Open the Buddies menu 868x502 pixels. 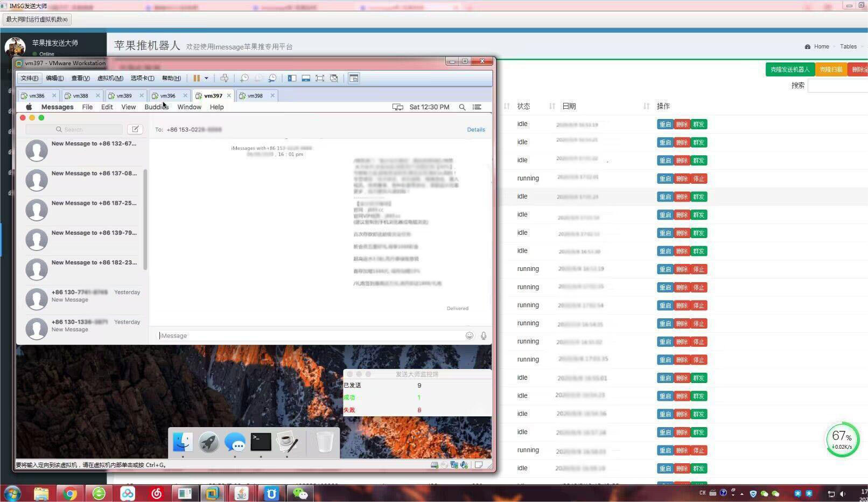click(x=157, y=107)
